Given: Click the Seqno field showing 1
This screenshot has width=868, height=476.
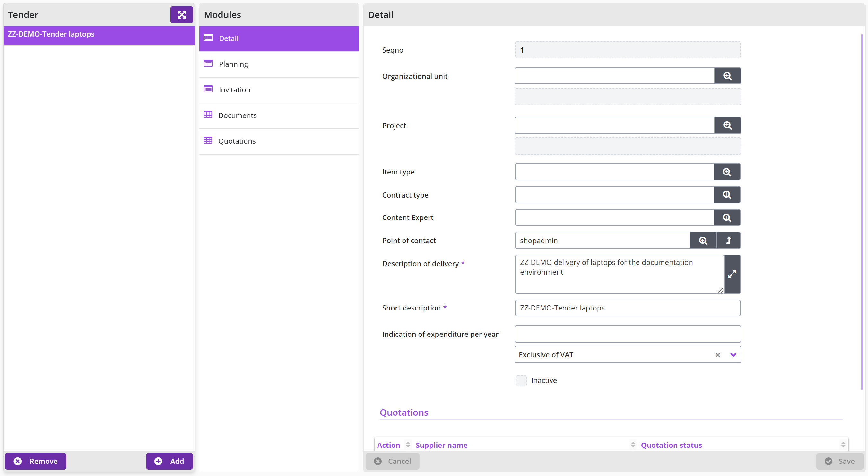Looking at the screenshot, I should point(628,50).
